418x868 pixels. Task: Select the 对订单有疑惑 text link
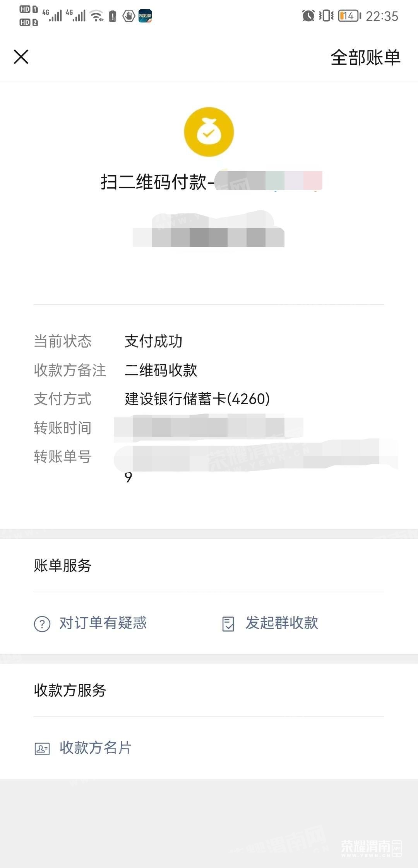(x=103, y=623)
